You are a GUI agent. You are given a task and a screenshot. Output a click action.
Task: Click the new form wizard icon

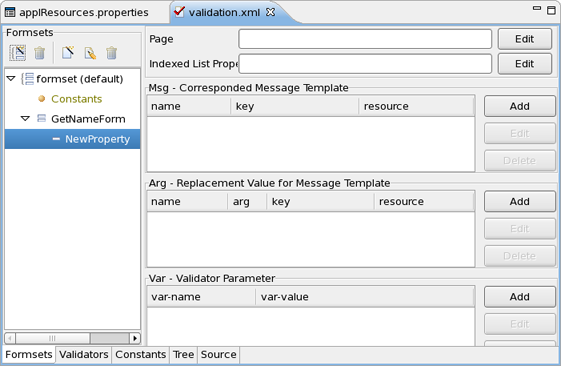tap(68, 53)
